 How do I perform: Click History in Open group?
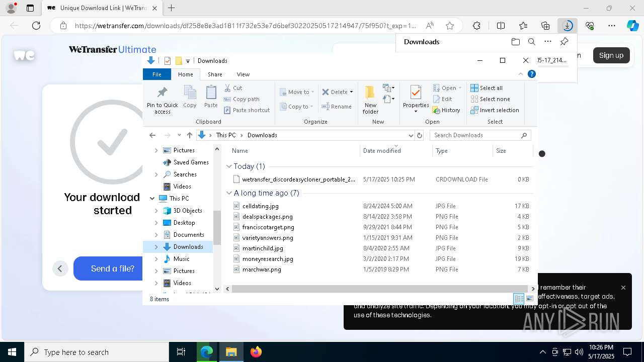click(446, 110)
